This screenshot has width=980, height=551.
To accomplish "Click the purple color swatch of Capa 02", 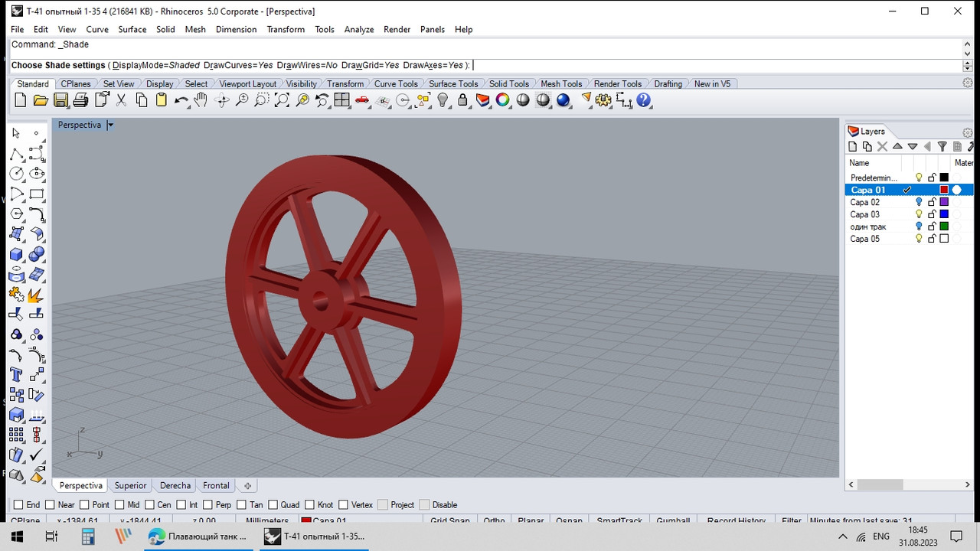I will click(x=944, y=202).
